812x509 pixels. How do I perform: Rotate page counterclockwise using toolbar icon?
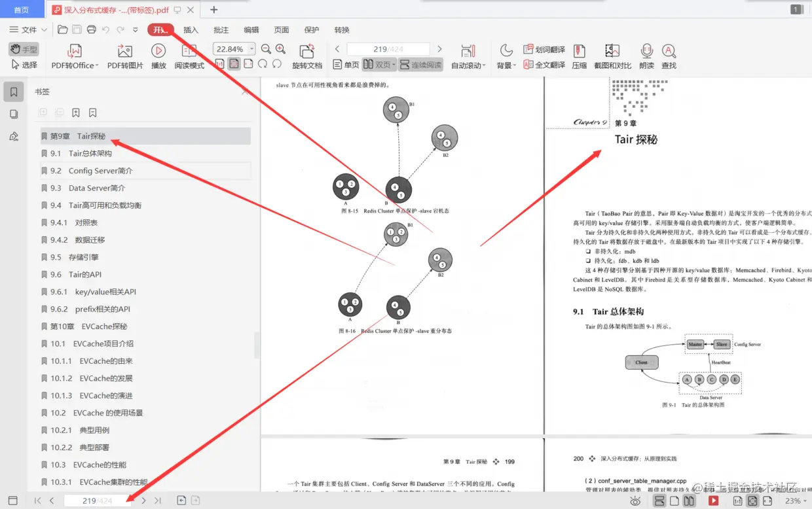[277, 64]
